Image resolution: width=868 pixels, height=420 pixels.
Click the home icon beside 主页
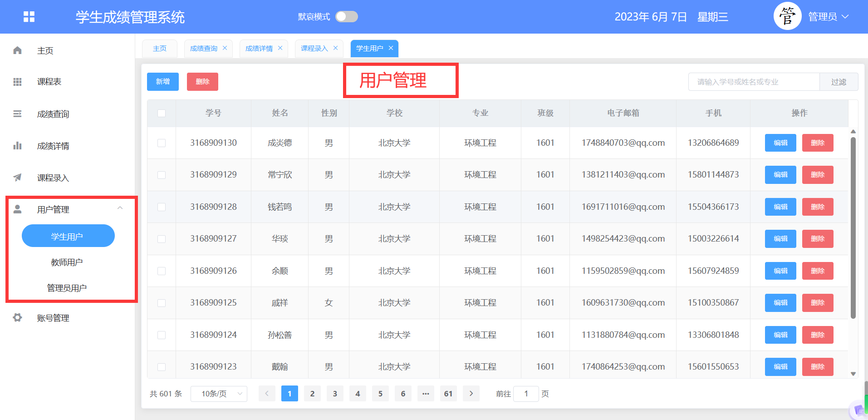pyautogui.click(x=17, y=50)
